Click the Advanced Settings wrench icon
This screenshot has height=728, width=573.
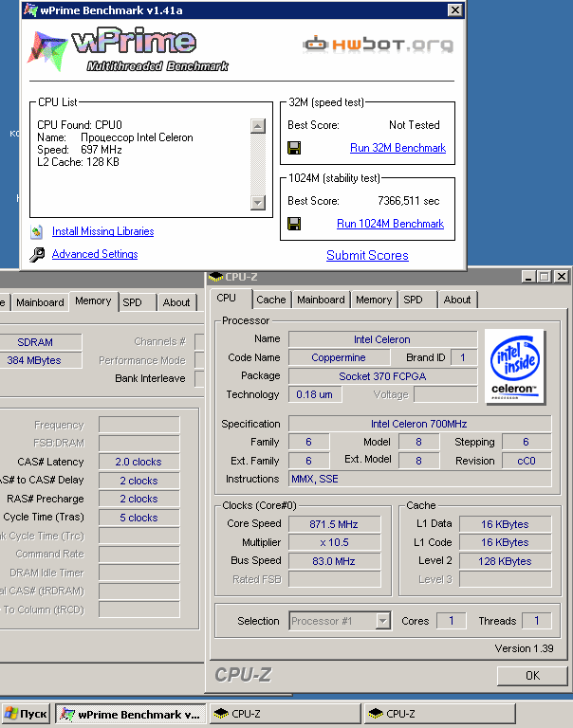(37, 254)
